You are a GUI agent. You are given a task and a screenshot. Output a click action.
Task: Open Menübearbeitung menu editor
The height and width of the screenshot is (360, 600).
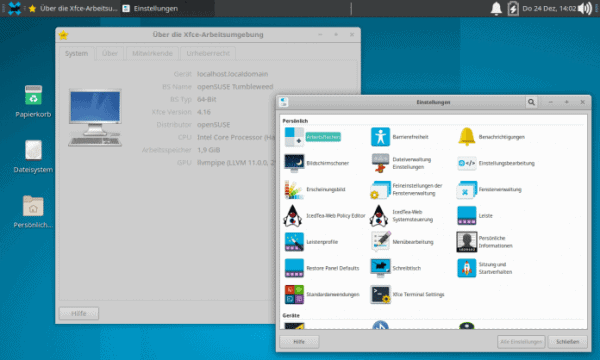pyautogui.click(x=402, y=242)
